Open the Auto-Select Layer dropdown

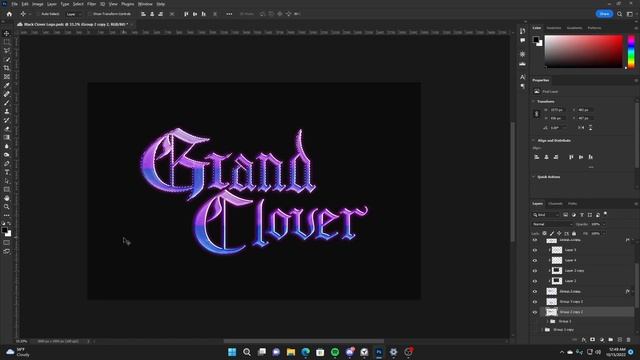pos(73,14)
